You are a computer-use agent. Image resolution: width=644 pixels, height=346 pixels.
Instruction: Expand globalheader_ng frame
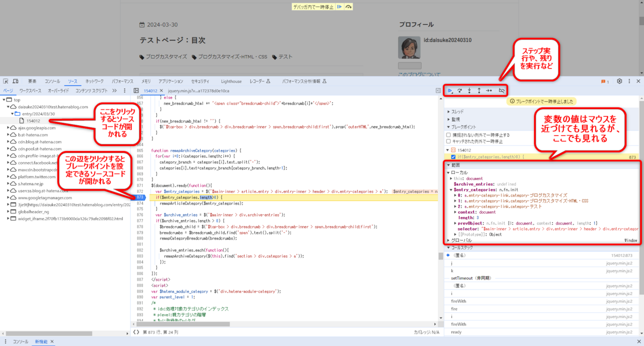coord(9,212)
